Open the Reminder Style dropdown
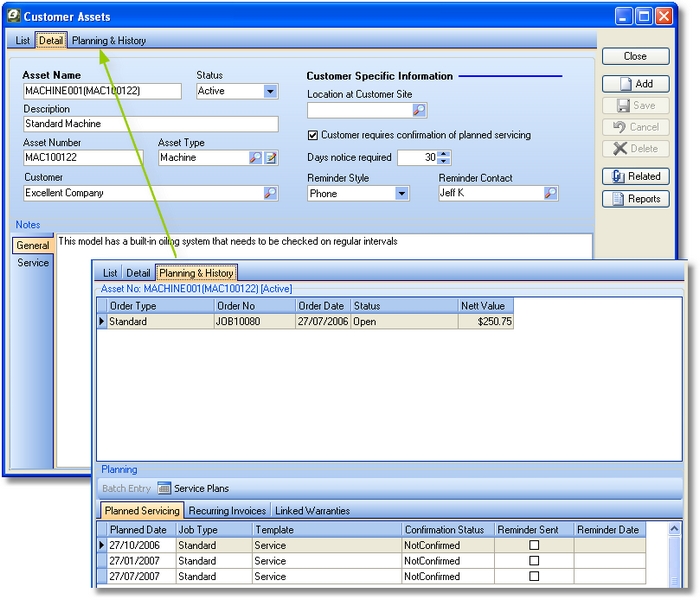Screen dimensions: 700x600 [x=402, y=194]
